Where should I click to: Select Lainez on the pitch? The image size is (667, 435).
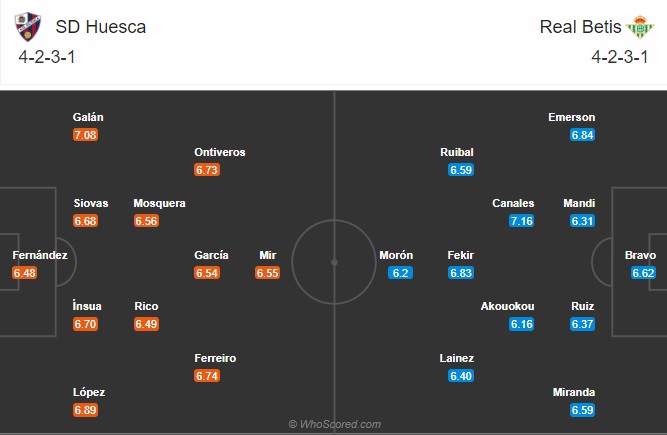click(x=456, y=358)
